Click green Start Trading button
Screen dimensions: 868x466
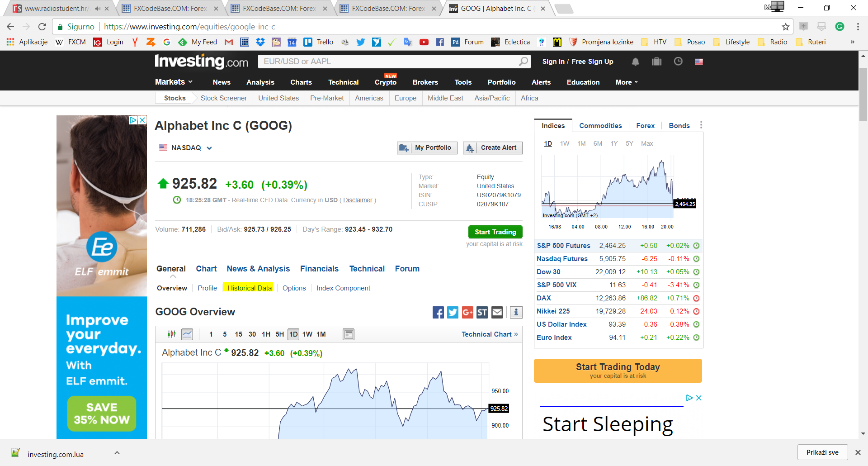tap(495, 232)
